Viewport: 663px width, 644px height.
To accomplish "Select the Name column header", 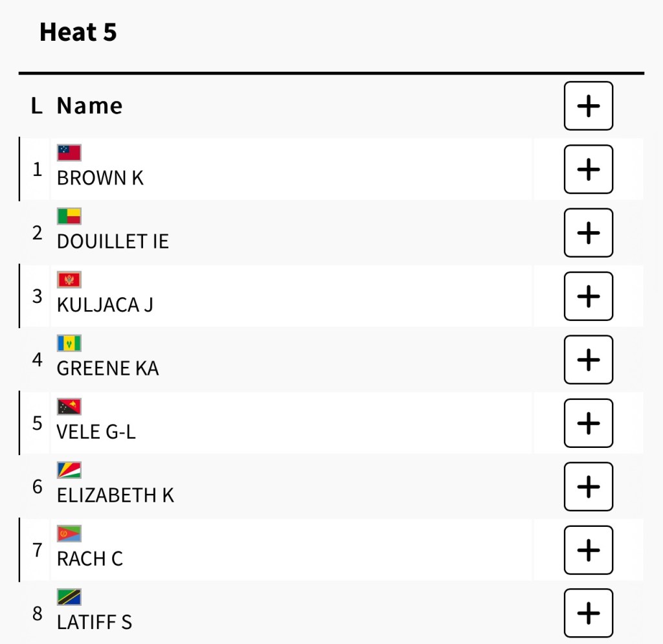I will (89, 106).
